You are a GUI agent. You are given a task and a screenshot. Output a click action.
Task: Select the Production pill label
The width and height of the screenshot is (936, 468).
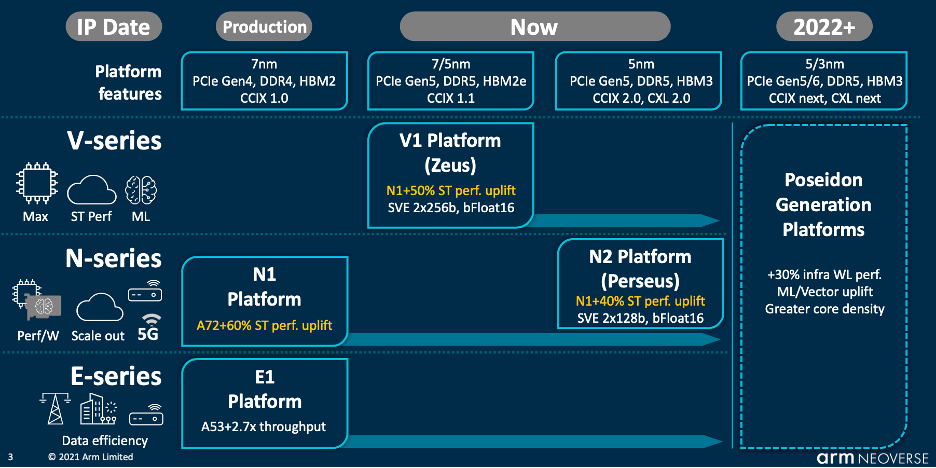pos(264,26)
